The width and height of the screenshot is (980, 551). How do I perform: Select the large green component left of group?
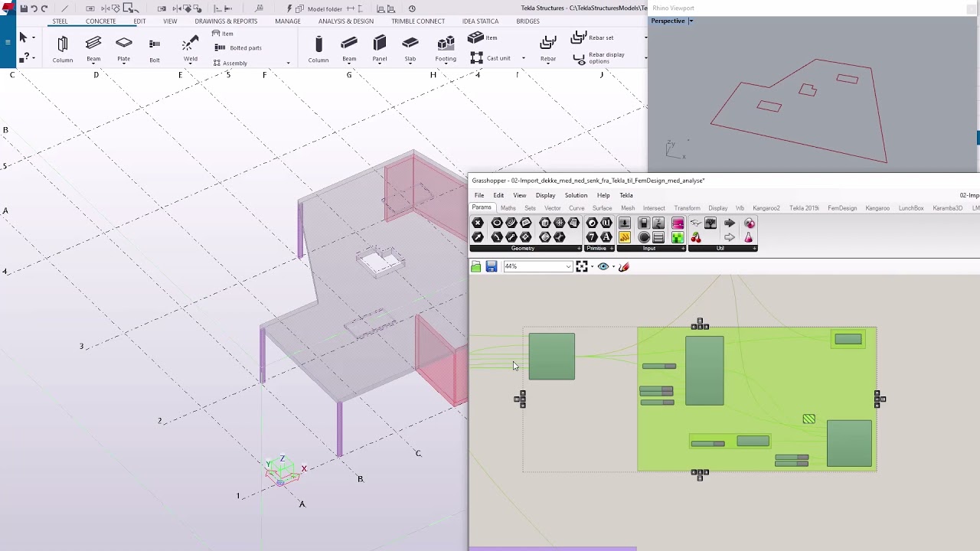[x=551, y=356]
